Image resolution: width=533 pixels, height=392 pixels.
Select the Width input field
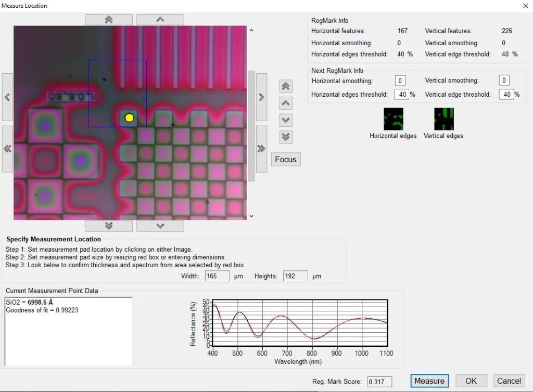[217, 276]
